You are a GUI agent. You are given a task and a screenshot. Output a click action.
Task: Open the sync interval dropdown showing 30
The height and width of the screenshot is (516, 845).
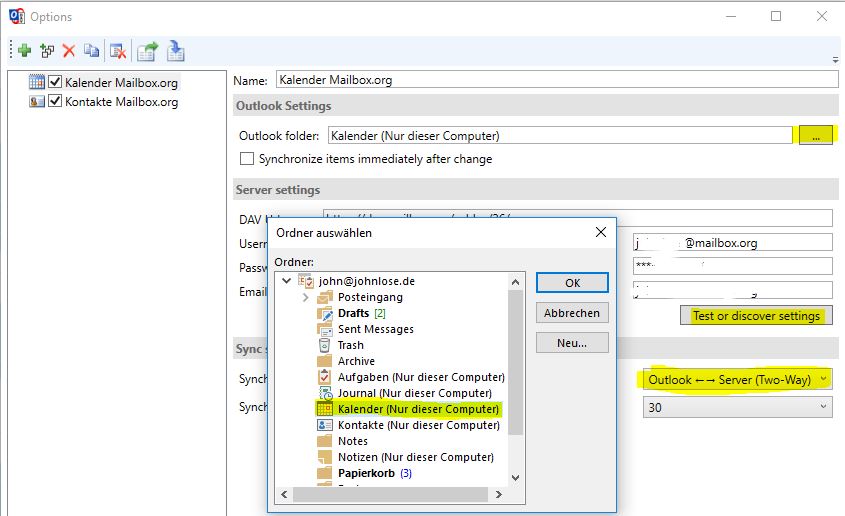click(738, 408)
